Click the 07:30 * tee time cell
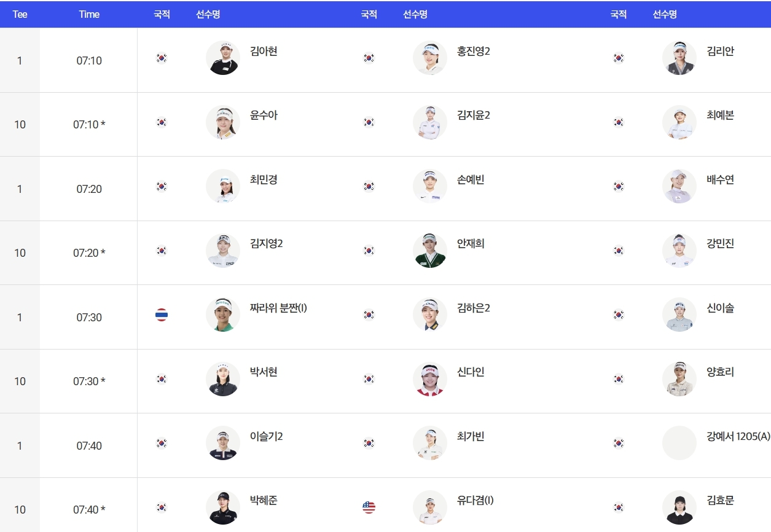Screen dimensions: 771x532 [89, 381]
